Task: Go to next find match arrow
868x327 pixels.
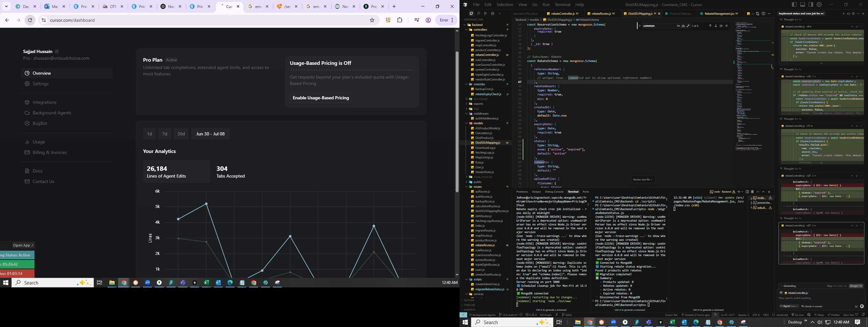Action: (716, 26)
